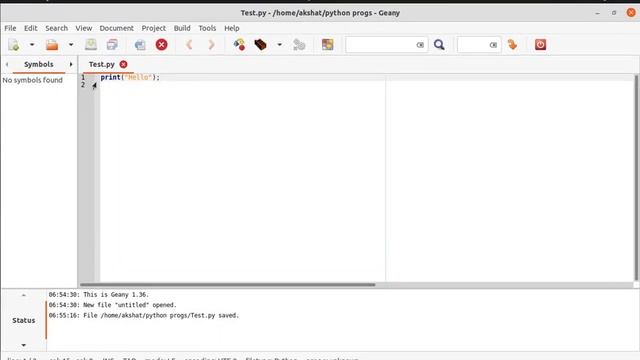Select the Status message window tab

24,320
